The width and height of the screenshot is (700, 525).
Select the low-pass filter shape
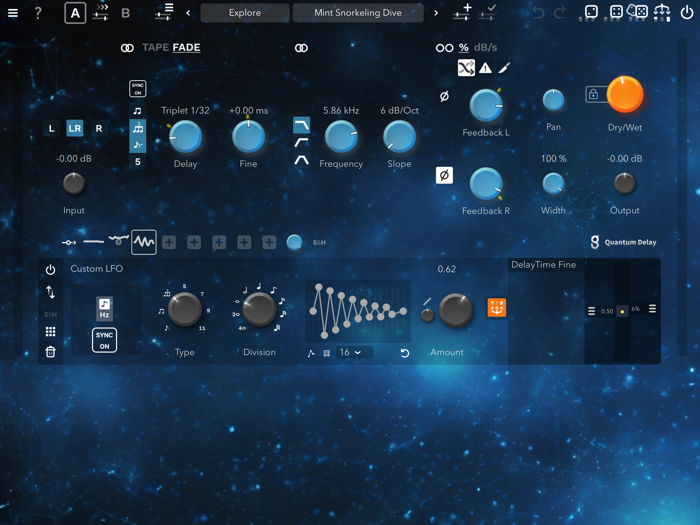coord(301,125)
